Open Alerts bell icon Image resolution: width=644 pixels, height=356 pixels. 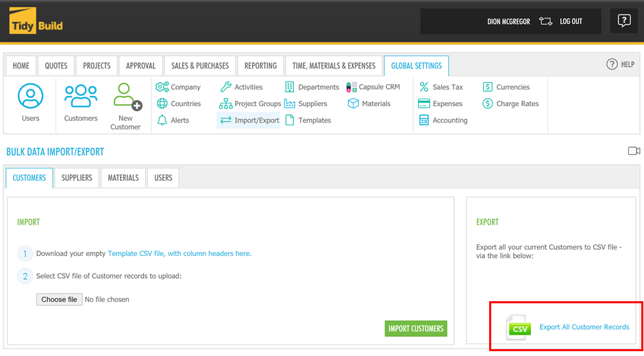point(162,120)
